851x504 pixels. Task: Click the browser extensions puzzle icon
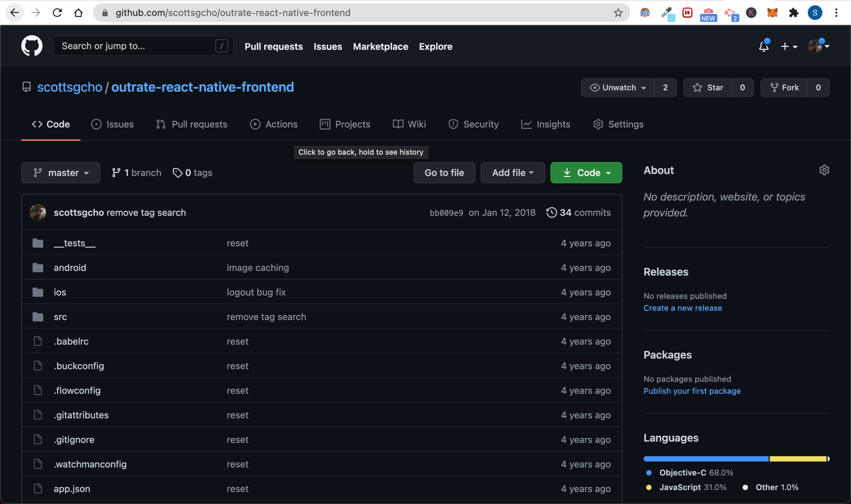point(793,13)
